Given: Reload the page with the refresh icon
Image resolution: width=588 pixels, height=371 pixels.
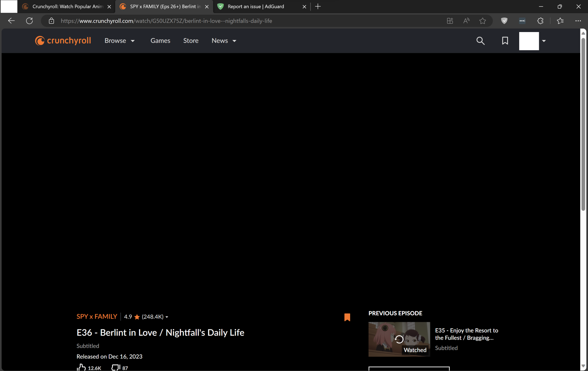Looking at the screenshot, I should 29,21.
